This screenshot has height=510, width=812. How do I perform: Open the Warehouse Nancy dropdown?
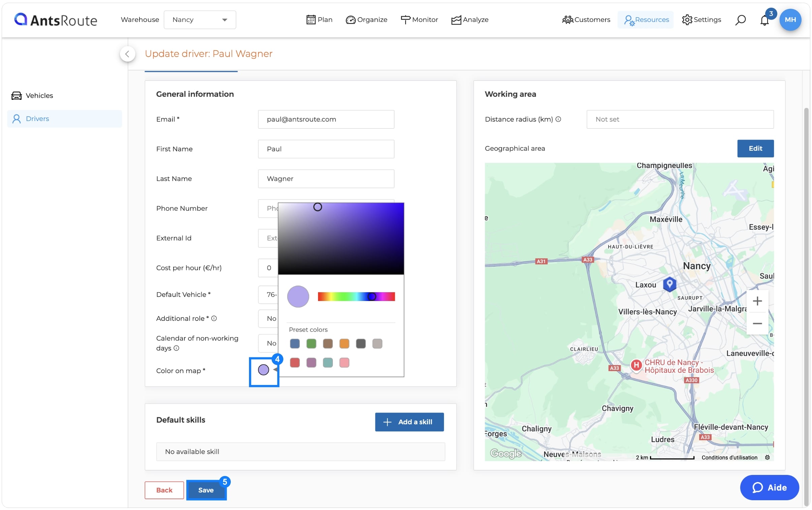200,20
